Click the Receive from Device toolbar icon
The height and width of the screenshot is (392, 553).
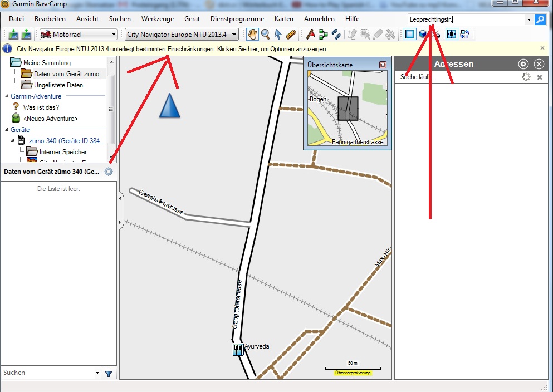[x=26, y=34]
